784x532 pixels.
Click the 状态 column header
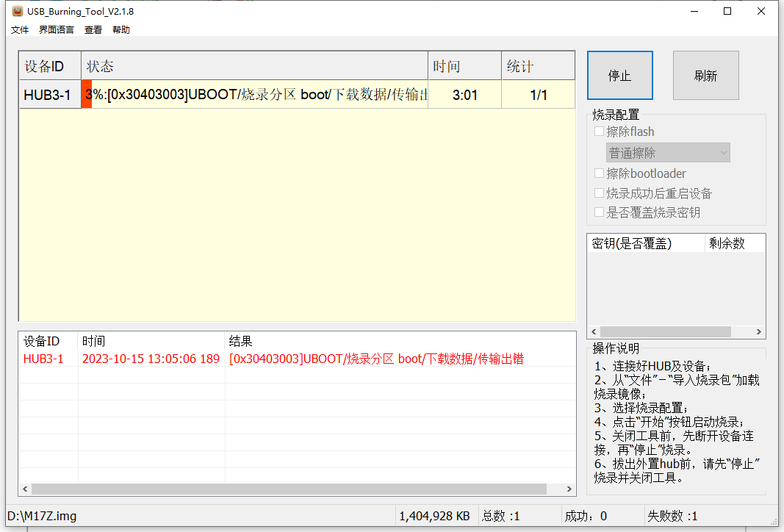(x=254, y=66)
